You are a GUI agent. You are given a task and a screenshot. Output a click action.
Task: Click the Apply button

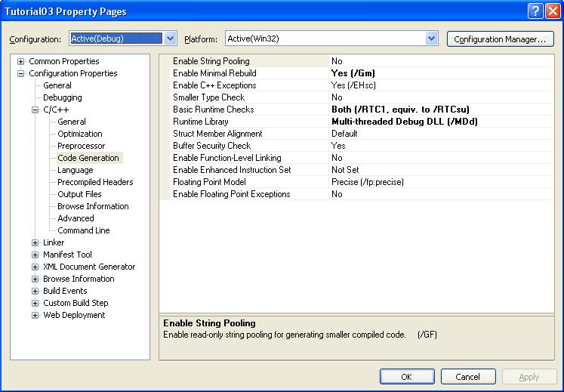pyautogui.click(x=529, y=377)
